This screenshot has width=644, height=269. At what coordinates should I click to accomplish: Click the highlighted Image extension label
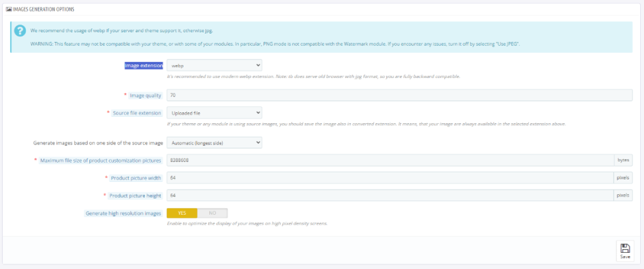tap(144, 65)
